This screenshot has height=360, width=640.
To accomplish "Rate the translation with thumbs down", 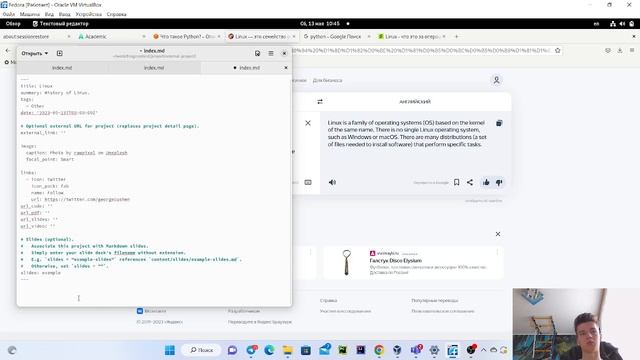I will (x=499, y=182).
